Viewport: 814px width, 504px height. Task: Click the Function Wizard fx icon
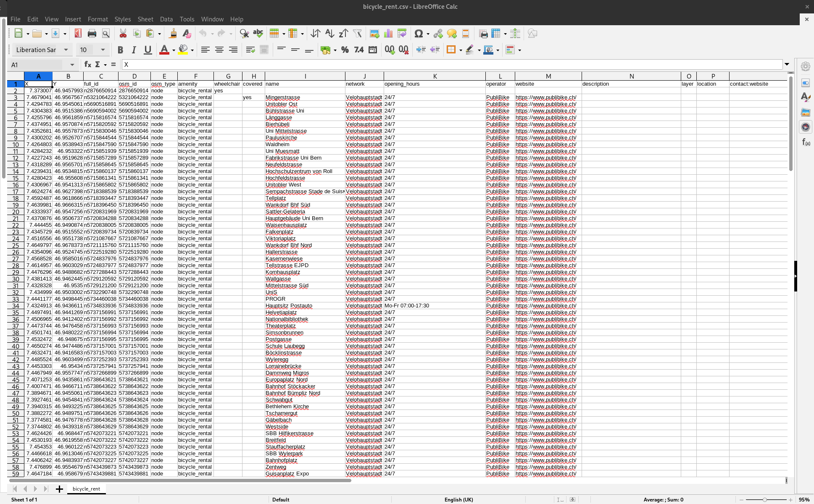click(87, 64)
